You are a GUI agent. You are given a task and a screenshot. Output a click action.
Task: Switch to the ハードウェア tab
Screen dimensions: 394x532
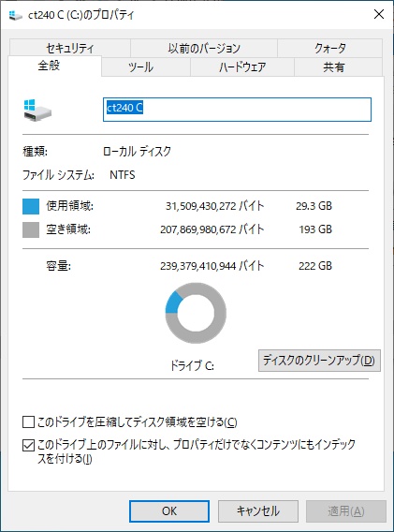click(x=242, y=66)
